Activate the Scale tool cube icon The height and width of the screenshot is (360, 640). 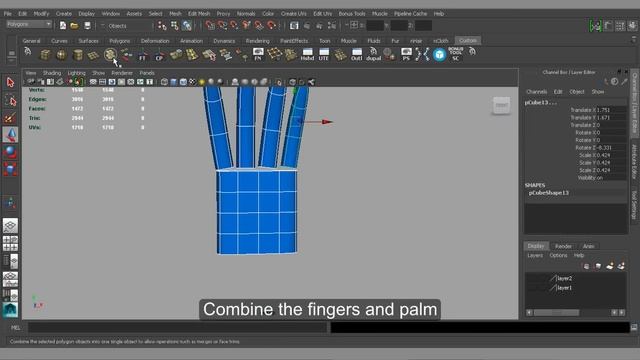point(10,169)
